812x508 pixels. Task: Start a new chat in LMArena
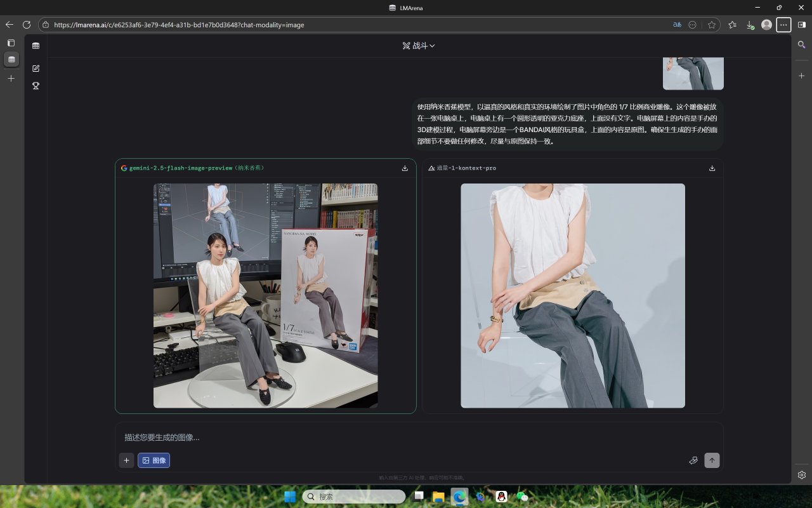(36, 68)
